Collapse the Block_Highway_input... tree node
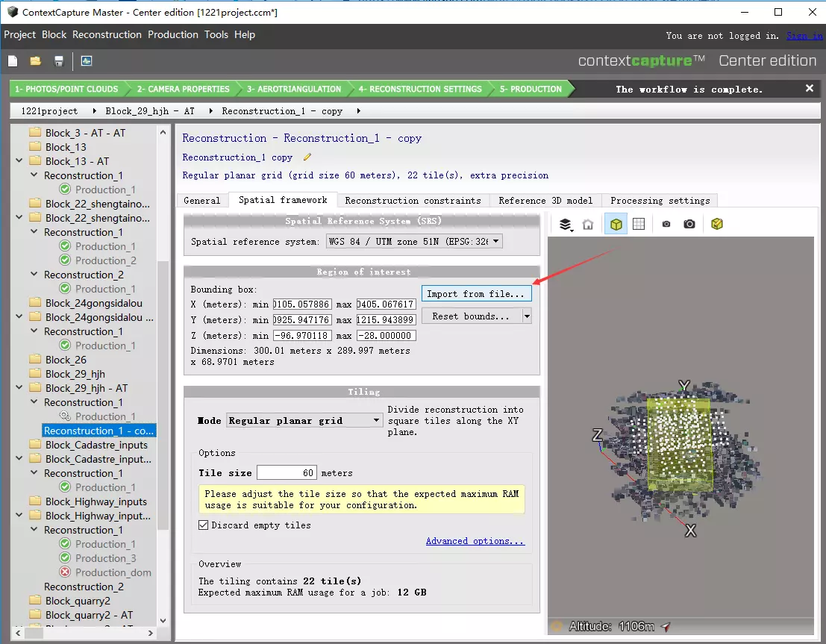This screenshot has width=826, height=644. pos(19,516)
